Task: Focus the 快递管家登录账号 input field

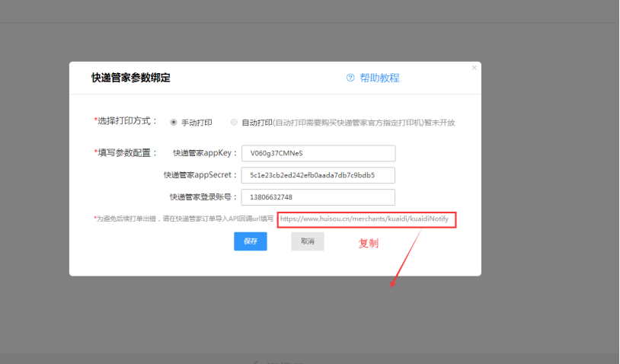Action: click(x=318, y=197)
